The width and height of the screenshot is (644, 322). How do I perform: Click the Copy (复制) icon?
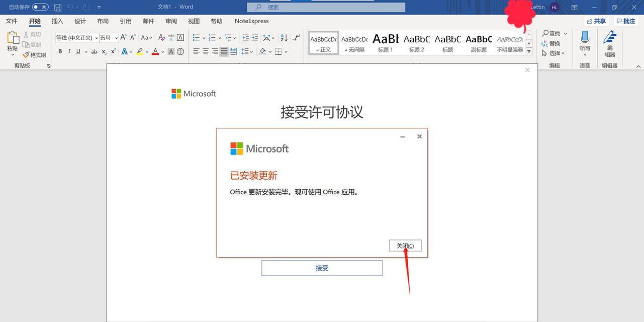(26, 45)
